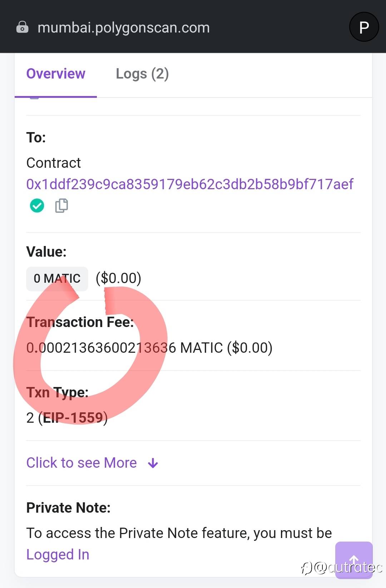386x588 pixels.
Task: Click the mumbai.polygonscan.com URL text
Action: (x=124, y=27)
